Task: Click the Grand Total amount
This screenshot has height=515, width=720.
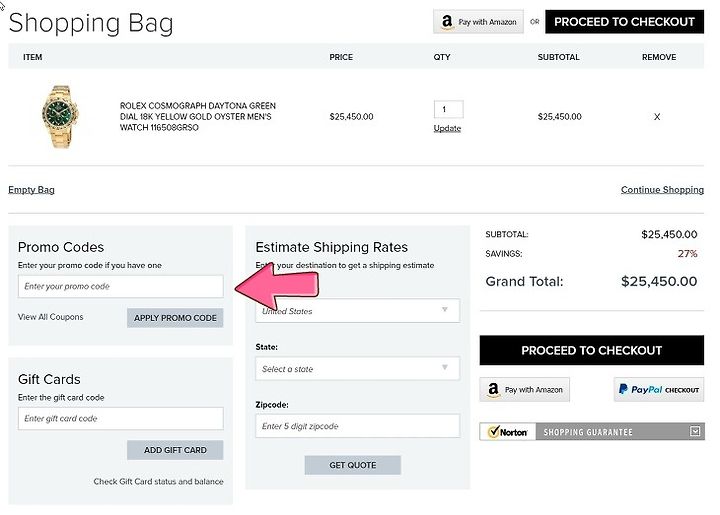Action: (659, 281)
